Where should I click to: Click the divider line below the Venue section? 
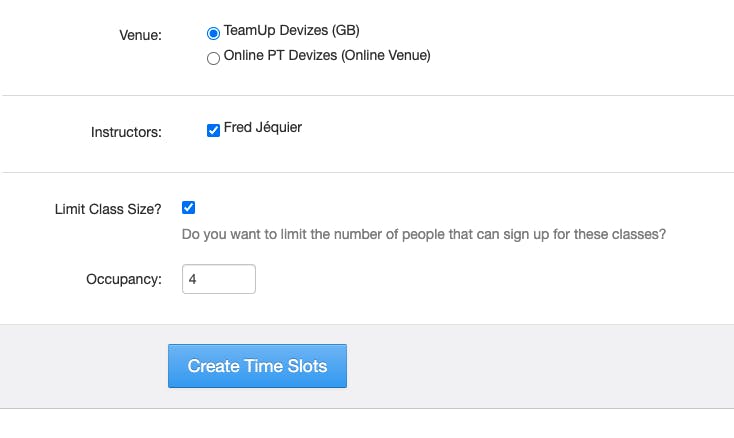coord(367,96)
